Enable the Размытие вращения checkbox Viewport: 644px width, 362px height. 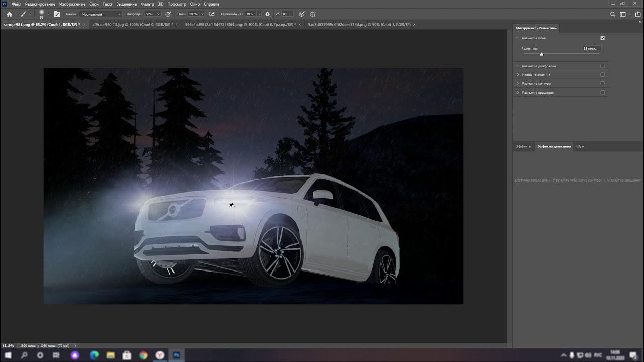(602, 92)
